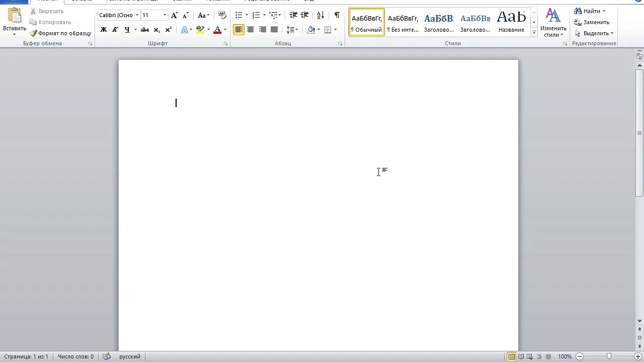Click the sort A-Я icon
This screenshot has height=362, width=644.
pyautogui.click(x=320, y=15)
